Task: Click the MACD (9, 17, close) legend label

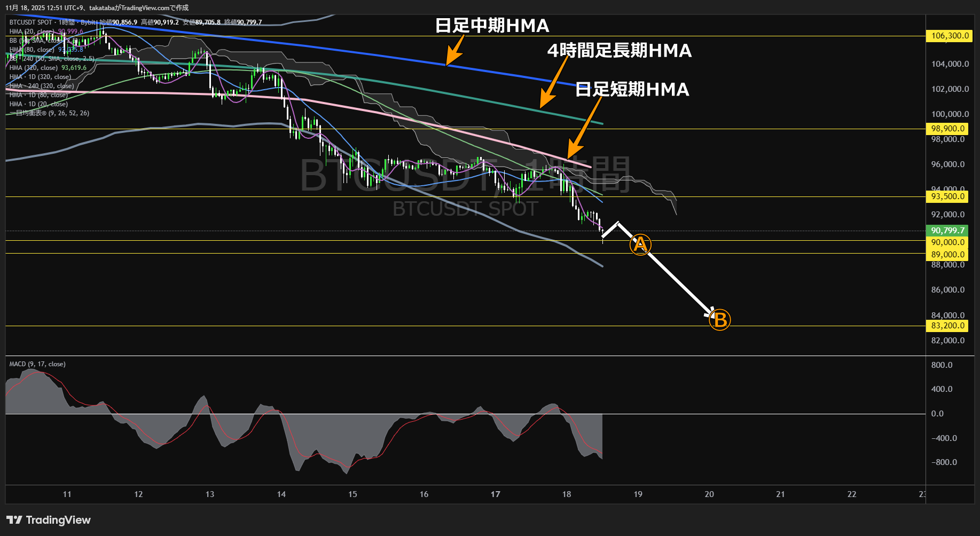Action: (36, 364)
